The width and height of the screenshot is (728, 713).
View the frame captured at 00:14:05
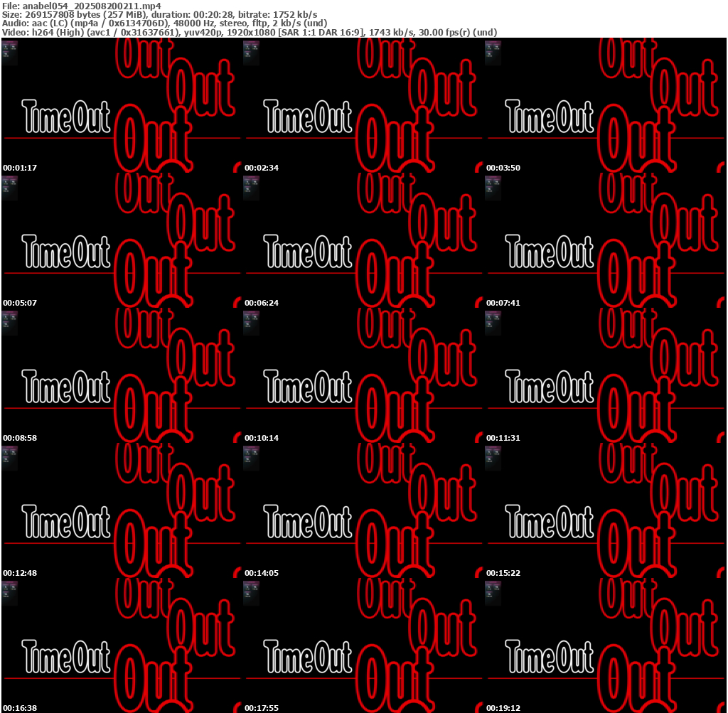tap(363, 510)
